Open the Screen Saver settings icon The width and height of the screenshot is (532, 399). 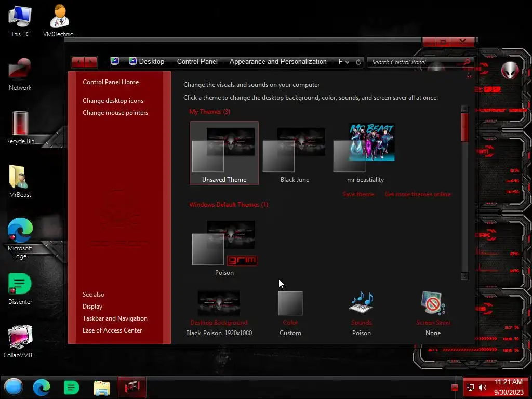pos(433,303)
